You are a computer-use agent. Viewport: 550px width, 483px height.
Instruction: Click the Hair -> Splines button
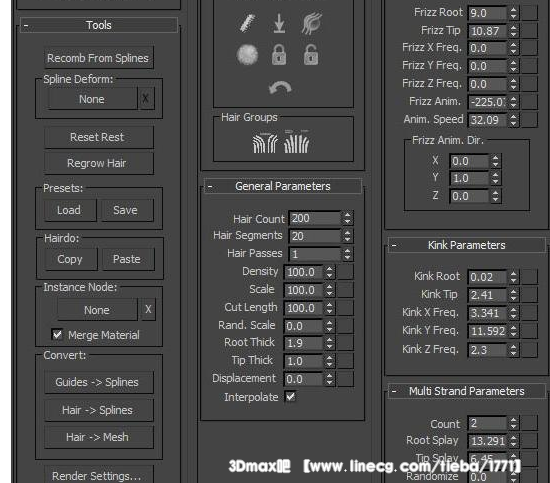[99, 410]
